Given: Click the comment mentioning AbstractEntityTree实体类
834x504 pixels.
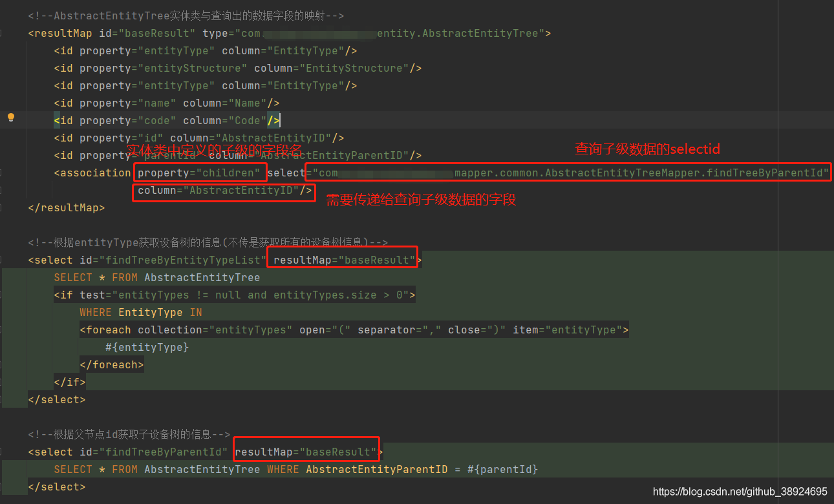Looking at the screenshot, I should pos(186,16).
